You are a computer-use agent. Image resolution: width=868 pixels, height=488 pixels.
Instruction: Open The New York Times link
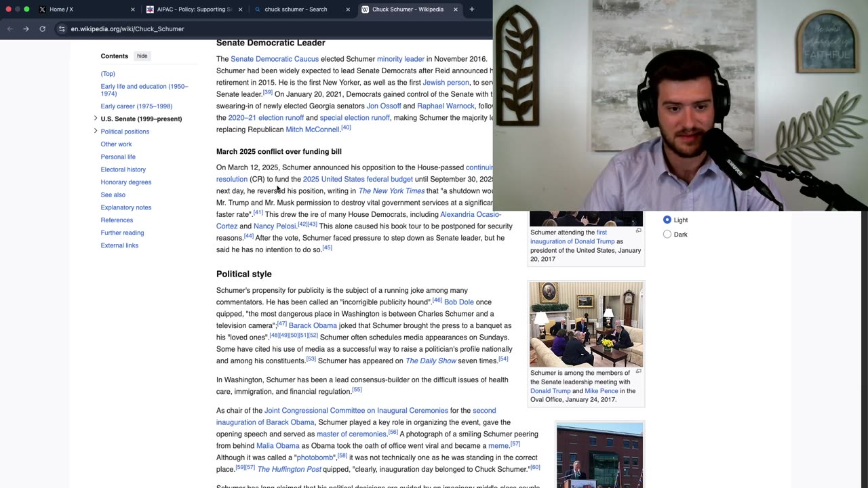pyautogui.click(x=391, y=191)
